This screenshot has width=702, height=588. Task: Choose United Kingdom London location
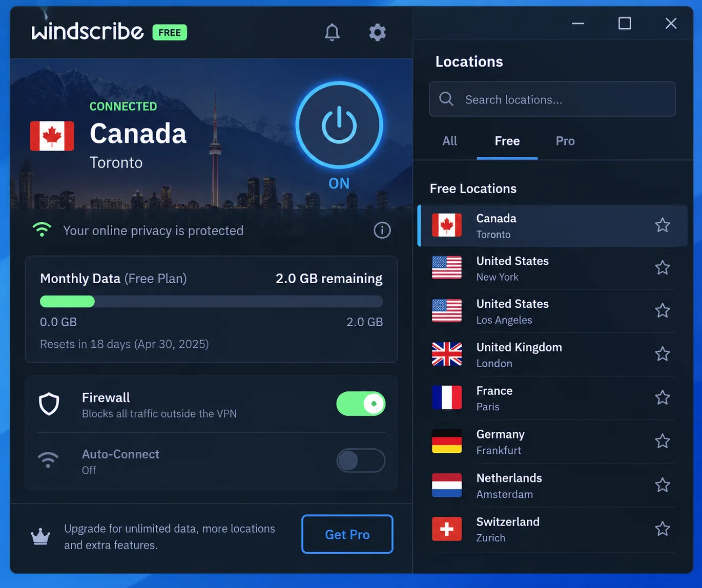(x=552, y=354)
